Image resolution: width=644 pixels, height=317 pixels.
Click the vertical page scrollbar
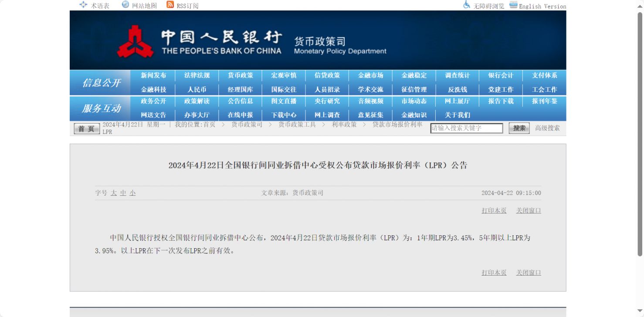point(640,131)
